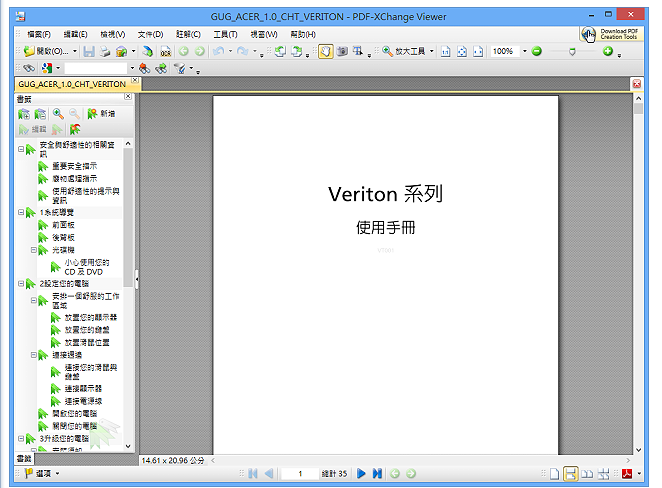Click the Zoom In magnifier tool (放大工具)
662x488 pixels.
(404, 52)
